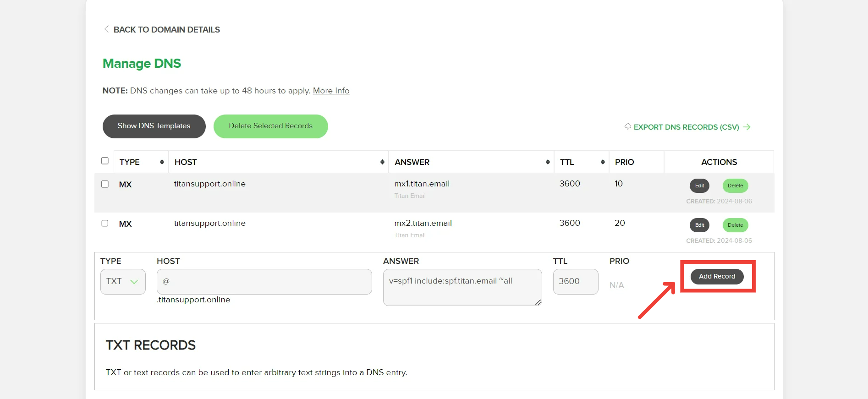The image size is (868, 399).
Task: Click the arrow icon after Export CSV
Action: click(x=747, y=127)
